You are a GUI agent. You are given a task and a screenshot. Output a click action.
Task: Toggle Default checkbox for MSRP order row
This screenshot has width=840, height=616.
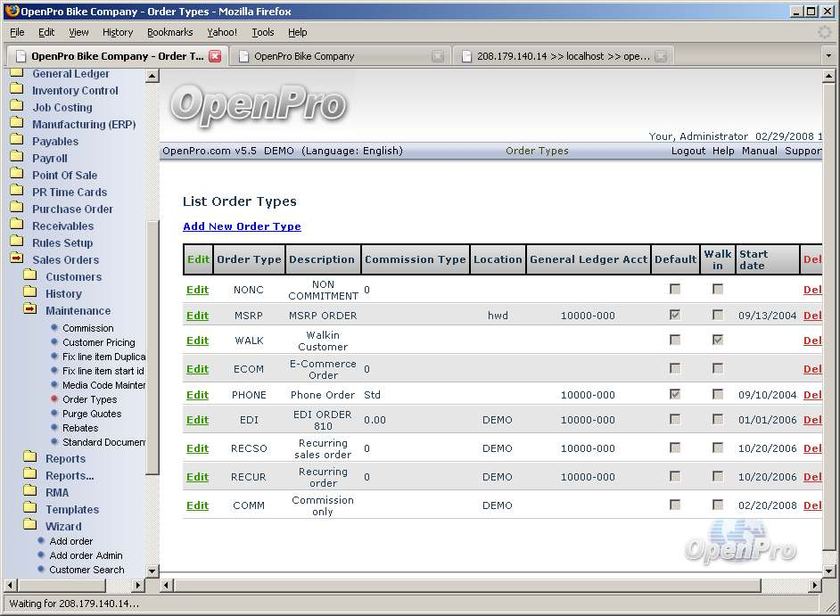point(675,315)
